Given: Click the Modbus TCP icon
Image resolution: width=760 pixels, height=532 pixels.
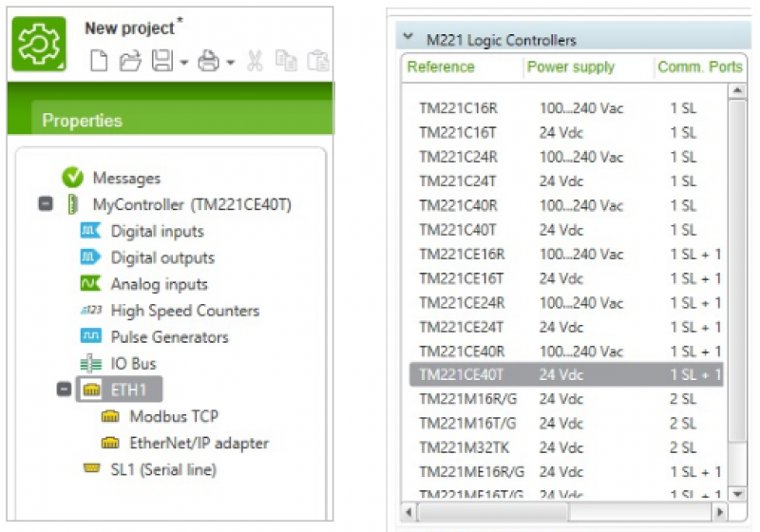Looking at the screenshot, I should click(110, 416).
